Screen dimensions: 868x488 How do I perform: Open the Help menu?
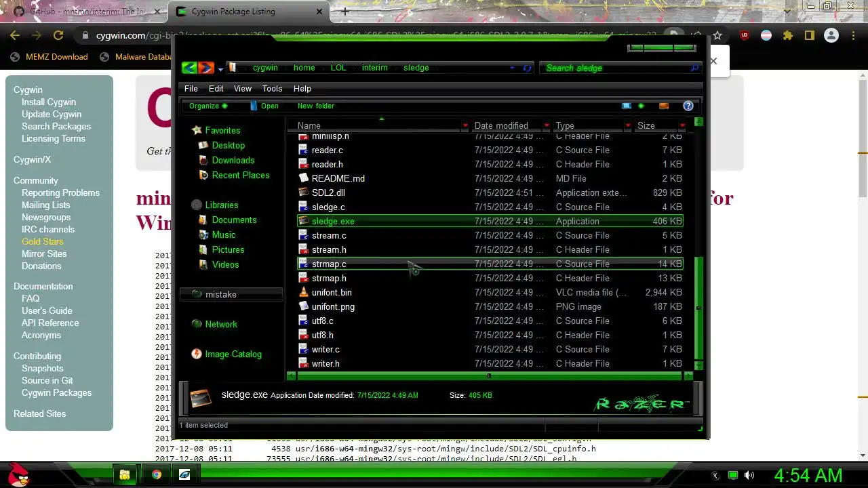302,89
